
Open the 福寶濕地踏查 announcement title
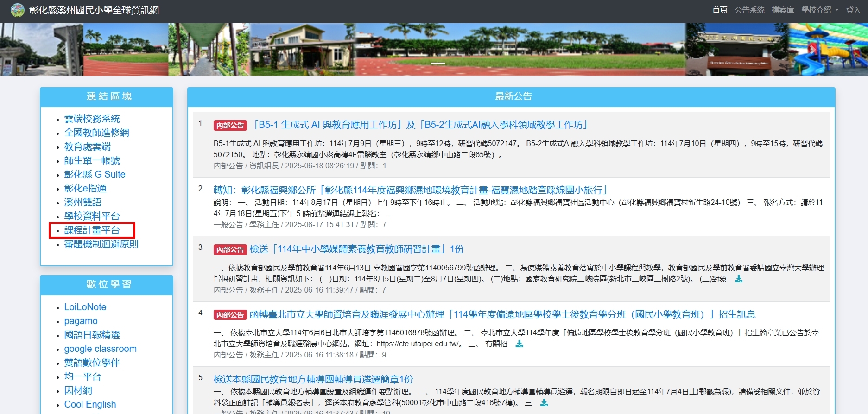coord(410,190)
